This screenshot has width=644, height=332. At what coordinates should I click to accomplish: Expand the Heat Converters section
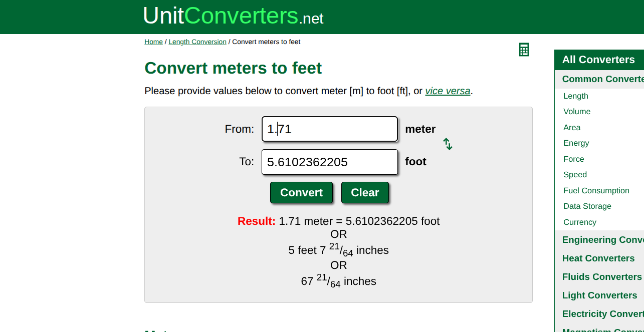598,258
